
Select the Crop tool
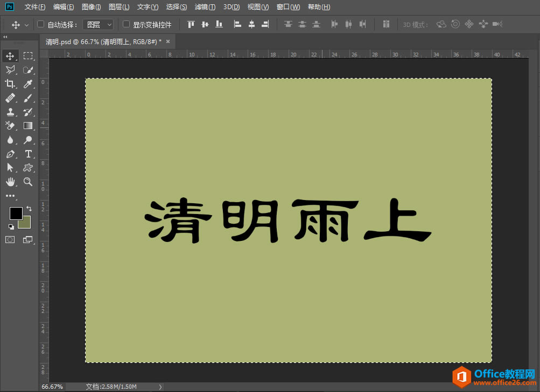pyautogui.click(x=10, y=84)
